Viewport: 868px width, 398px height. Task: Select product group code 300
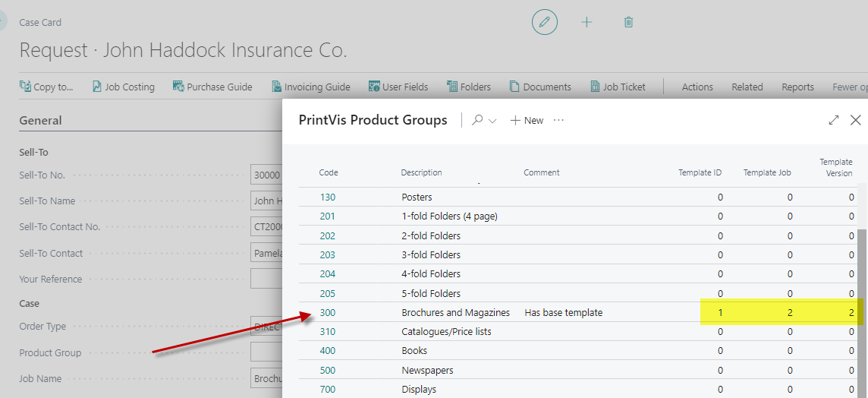pos(327,313)
